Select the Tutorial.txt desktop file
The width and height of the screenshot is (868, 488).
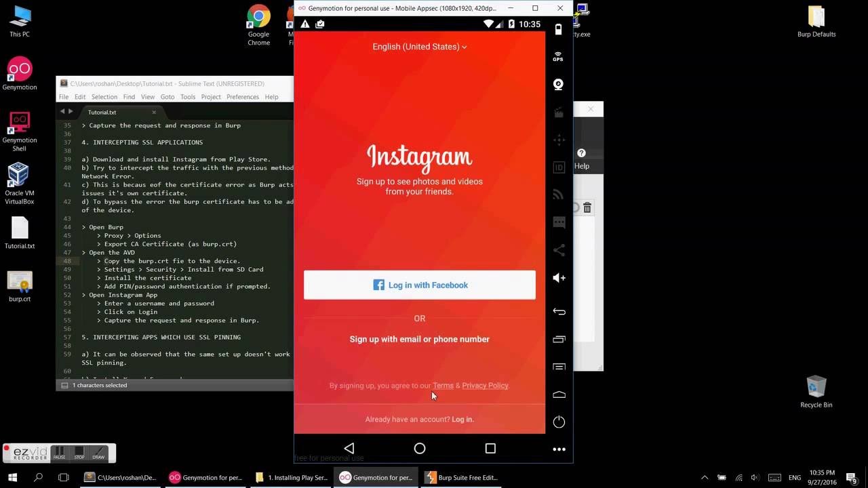pyautogui.click(x=20, y=233)
